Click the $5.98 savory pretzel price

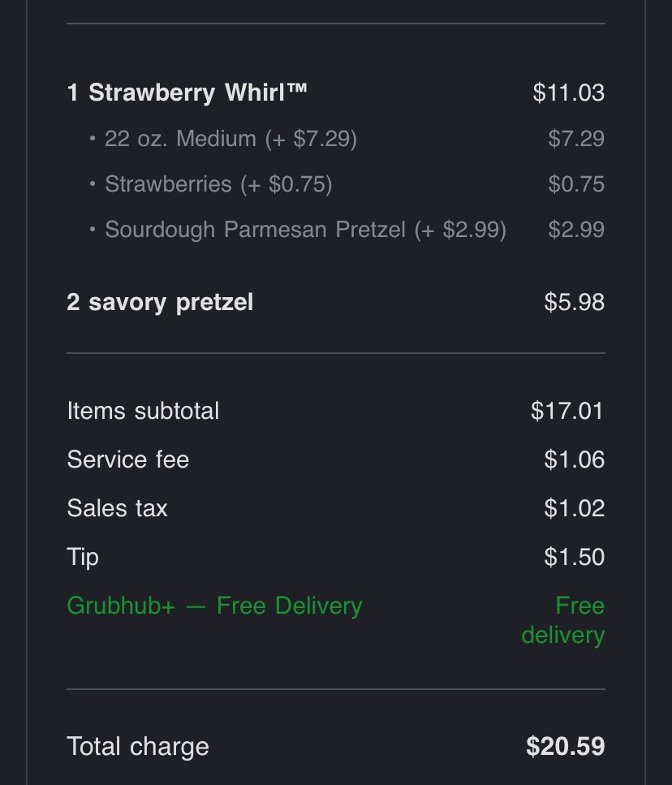click(574, 303)
